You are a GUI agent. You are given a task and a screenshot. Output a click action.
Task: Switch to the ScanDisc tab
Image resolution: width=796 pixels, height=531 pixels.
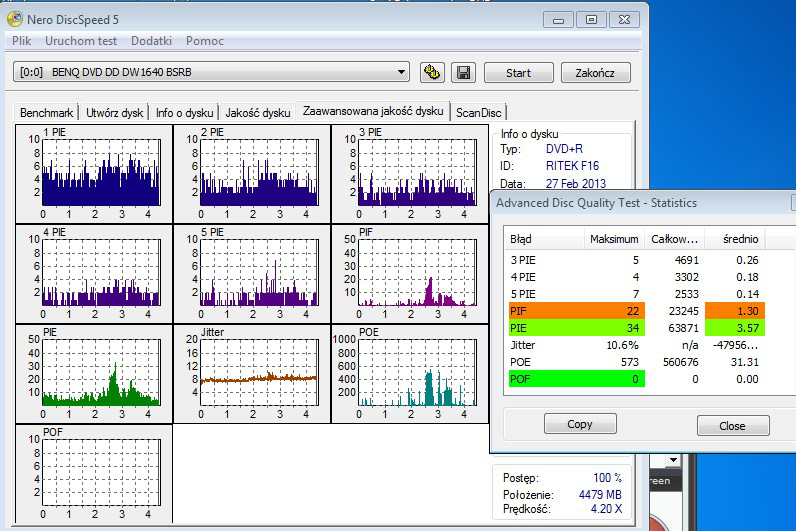pos(478,113)
